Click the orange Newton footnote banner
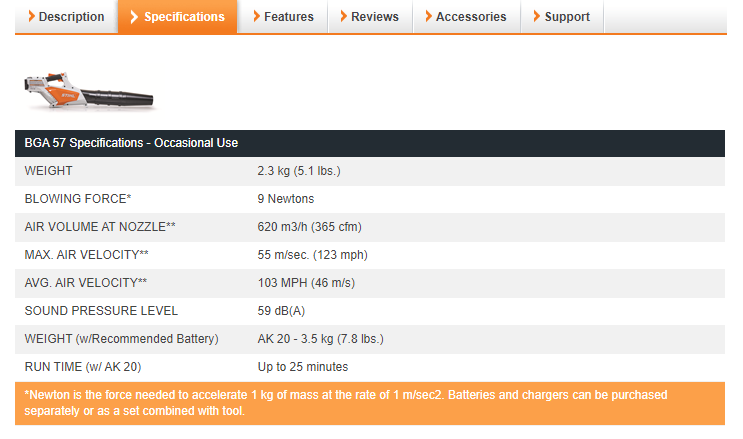Viewport: 743px width, 439px height. coord(370,403)
